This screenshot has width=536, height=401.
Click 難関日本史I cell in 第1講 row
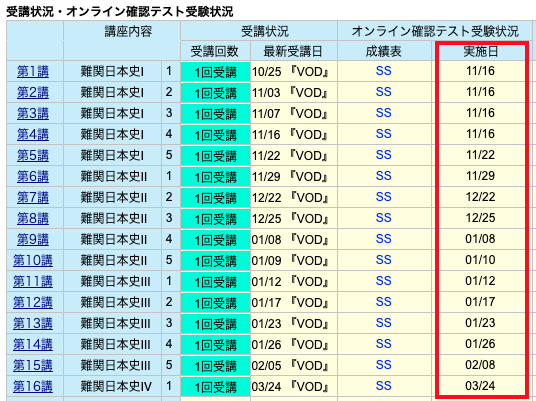pyautogui.click(x=113, y=71)
